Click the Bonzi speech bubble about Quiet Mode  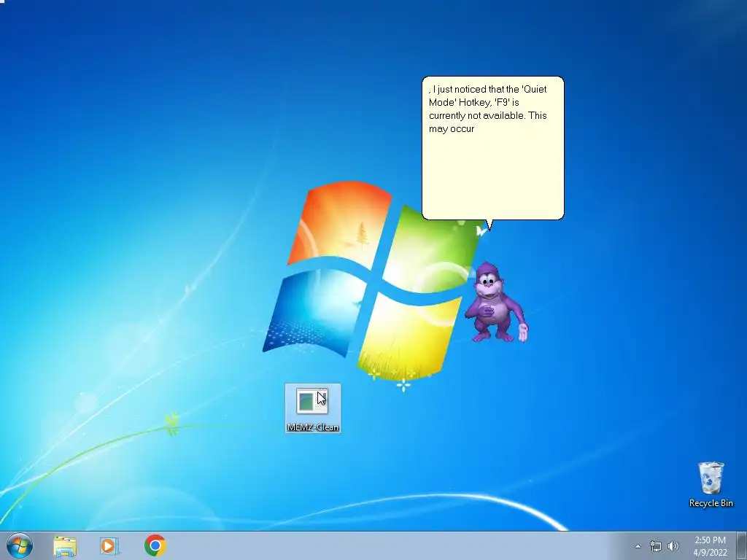point(493,148)
